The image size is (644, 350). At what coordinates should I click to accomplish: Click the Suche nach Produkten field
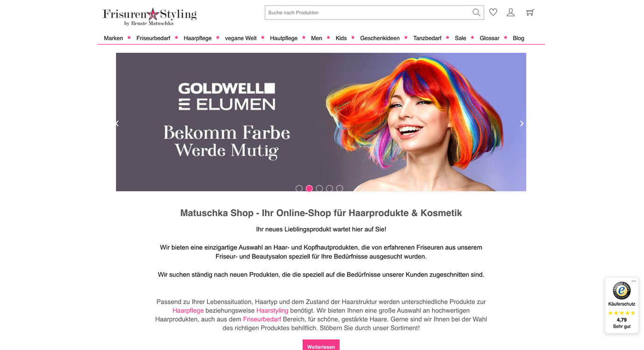click(x=368, y=13)
